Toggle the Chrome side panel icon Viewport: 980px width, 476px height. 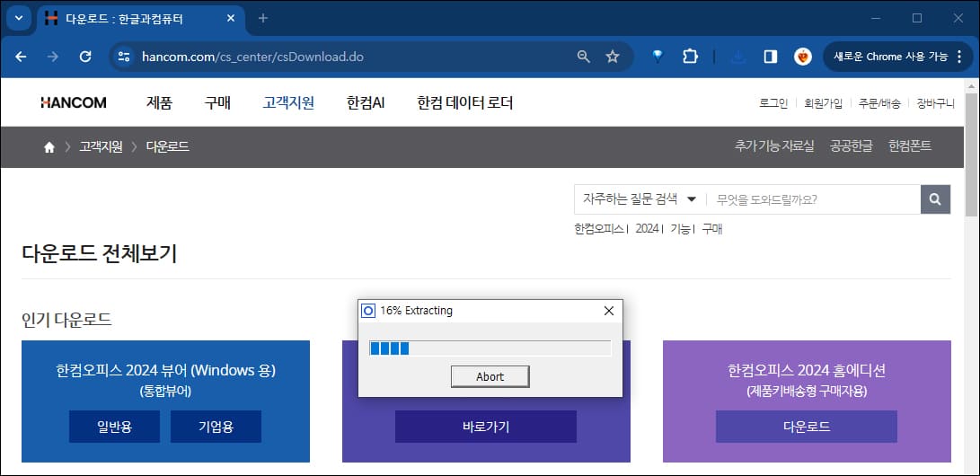click(771, 57)
